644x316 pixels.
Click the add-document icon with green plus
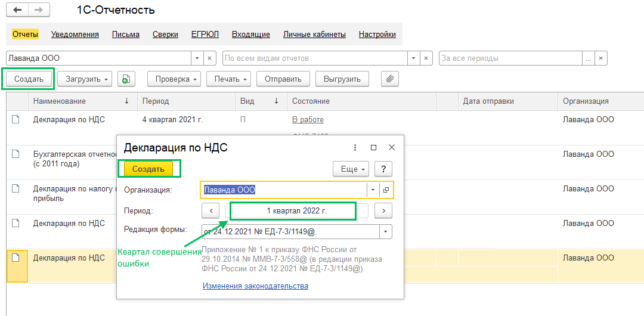coord(126,79)
